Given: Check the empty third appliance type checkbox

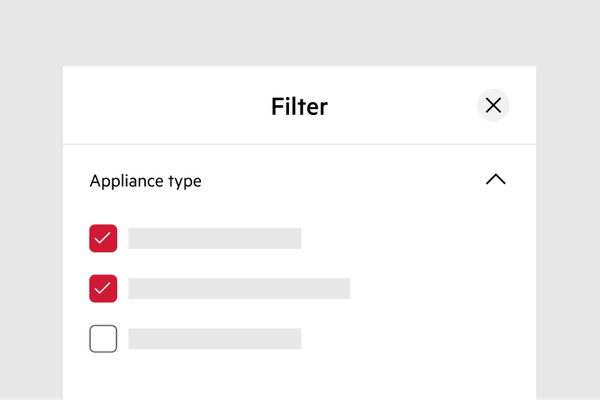Looking at the screenshot, I should pos(103,338).
